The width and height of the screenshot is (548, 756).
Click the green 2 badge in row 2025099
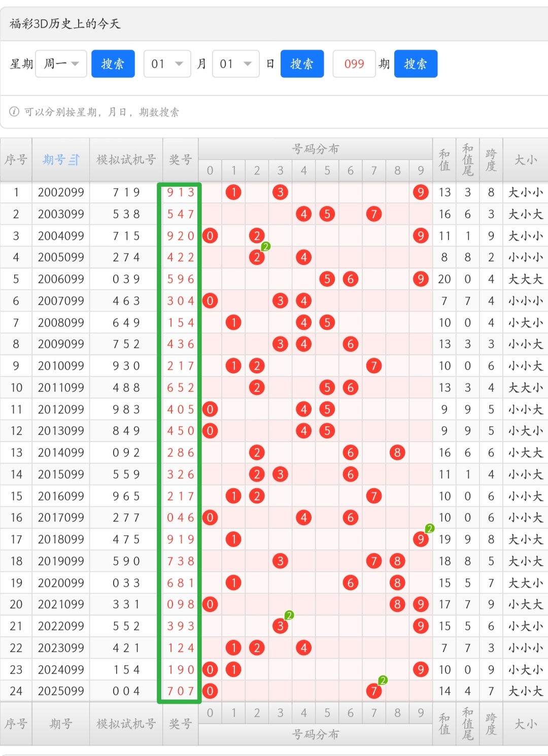[x=383, y=680]
